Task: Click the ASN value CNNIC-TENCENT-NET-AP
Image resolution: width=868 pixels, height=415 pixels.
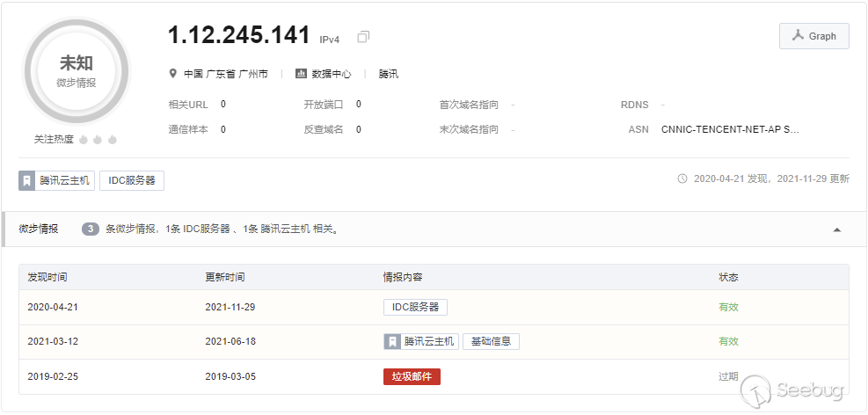Action: pos(730,129)
